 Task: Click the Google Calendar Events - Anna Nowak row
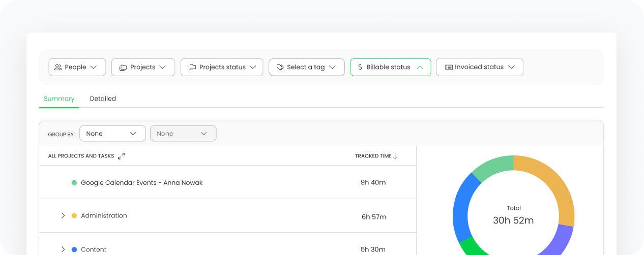tap(227, 182)
